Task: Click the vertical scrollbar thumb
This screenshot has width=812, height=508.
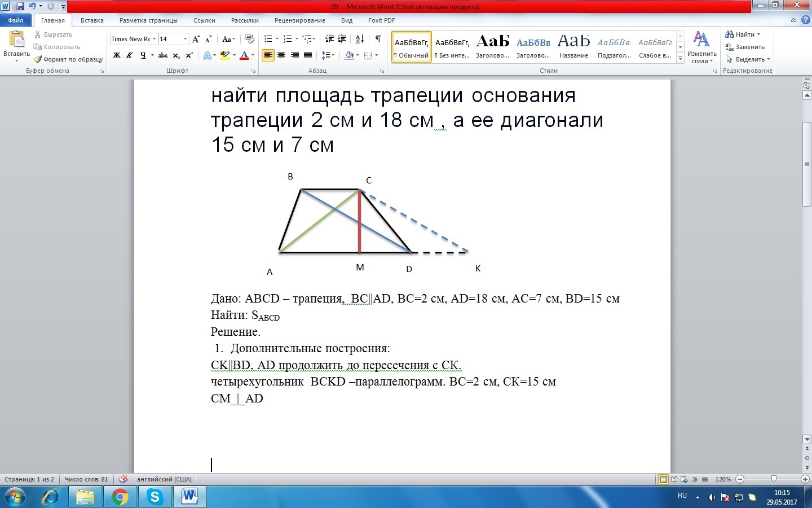Action: (x=807, y=164)
